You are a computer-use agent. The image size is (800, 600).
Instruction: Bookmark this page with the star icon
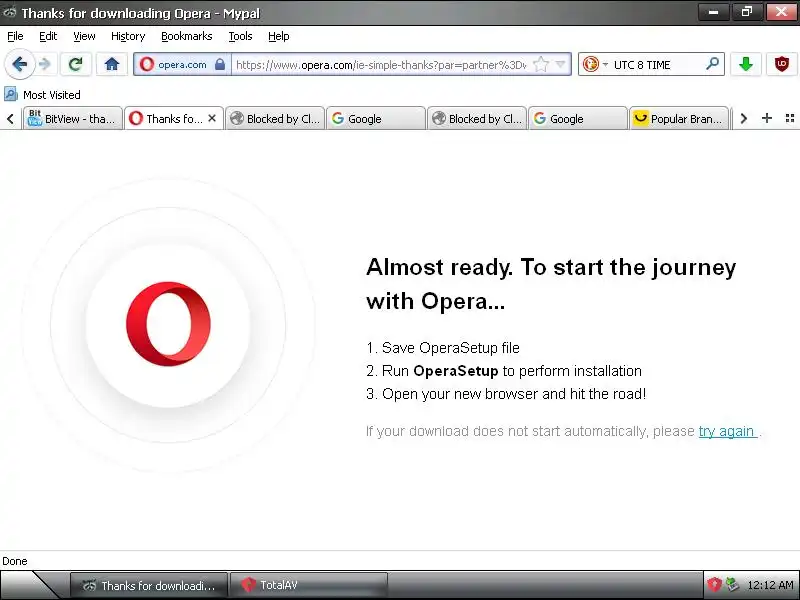tap(540, 64)
